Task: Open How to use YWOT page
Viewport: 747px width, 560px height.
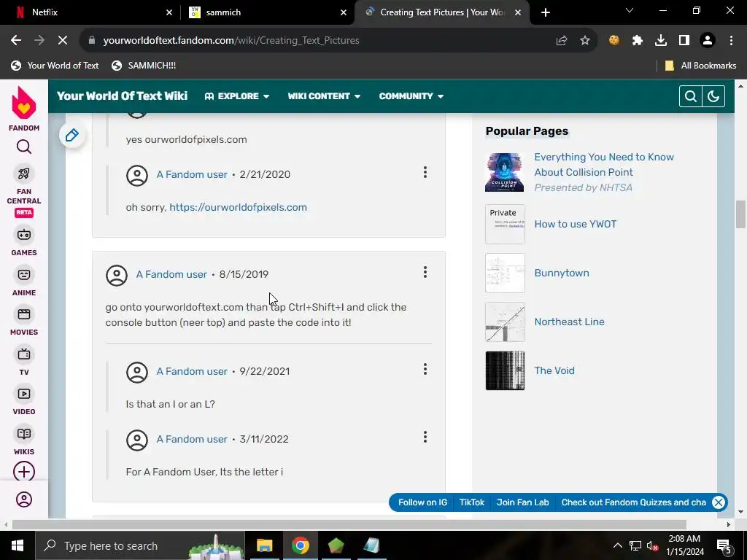Action: (575, 225)
